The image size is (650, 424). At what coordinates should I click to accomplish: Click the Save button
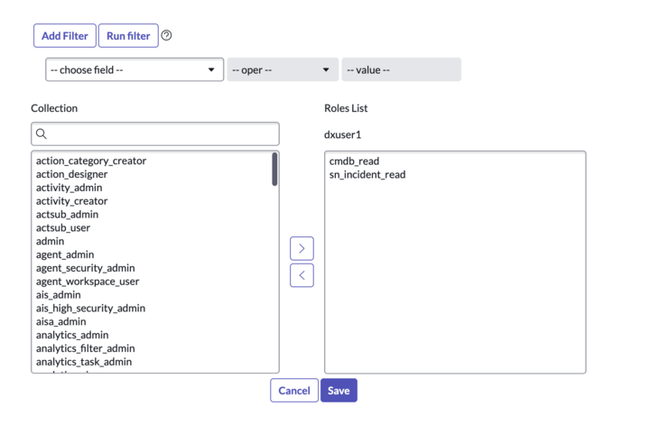(x=338, y=390)
